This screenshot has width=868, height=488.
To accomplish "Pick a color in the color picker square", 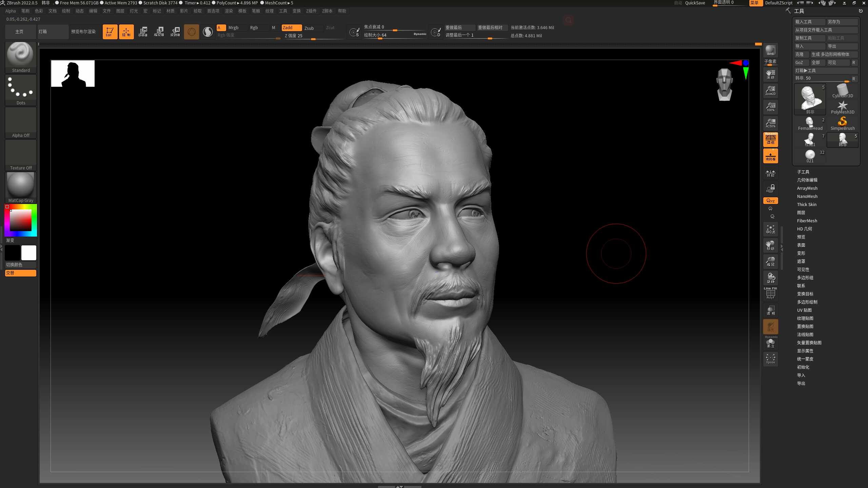I will pos(21,220).
